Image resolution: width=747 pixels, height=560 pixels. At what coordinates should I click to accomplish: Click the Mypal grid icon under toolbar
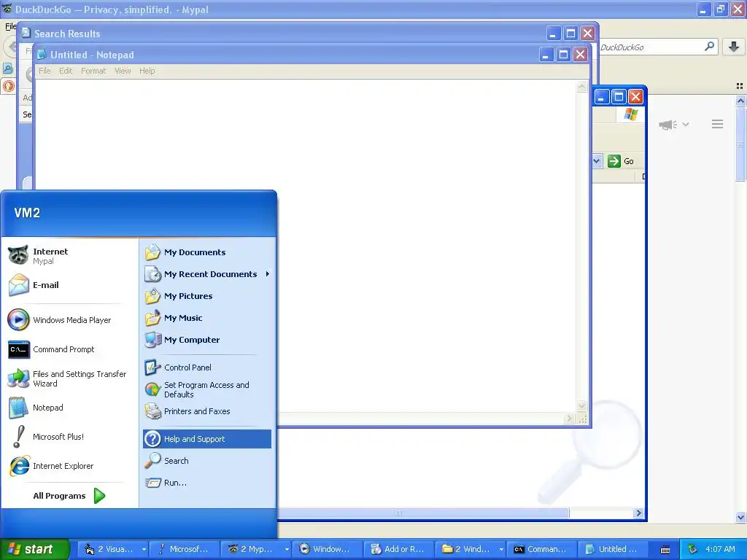[740, 86]
